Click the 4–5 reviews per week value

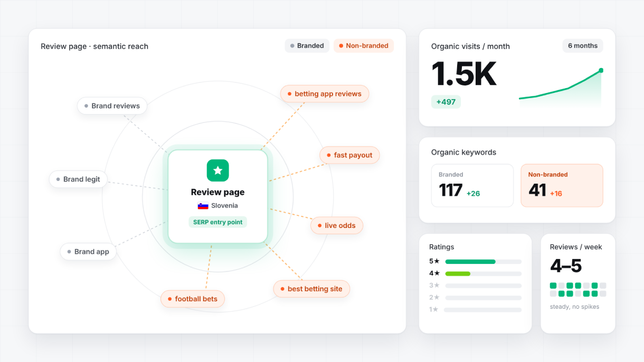pyautogui.click(x=566, y=265)
